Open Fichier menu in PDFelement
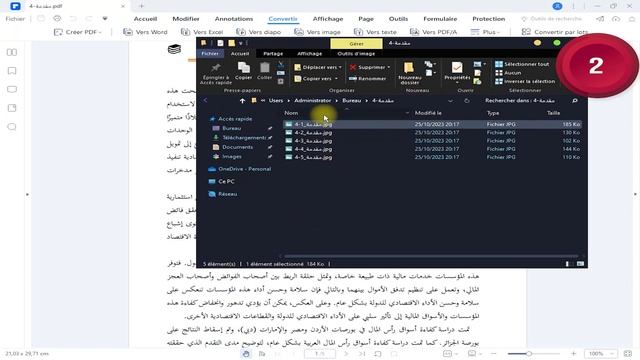640x360 pixels. pos(15,19)
